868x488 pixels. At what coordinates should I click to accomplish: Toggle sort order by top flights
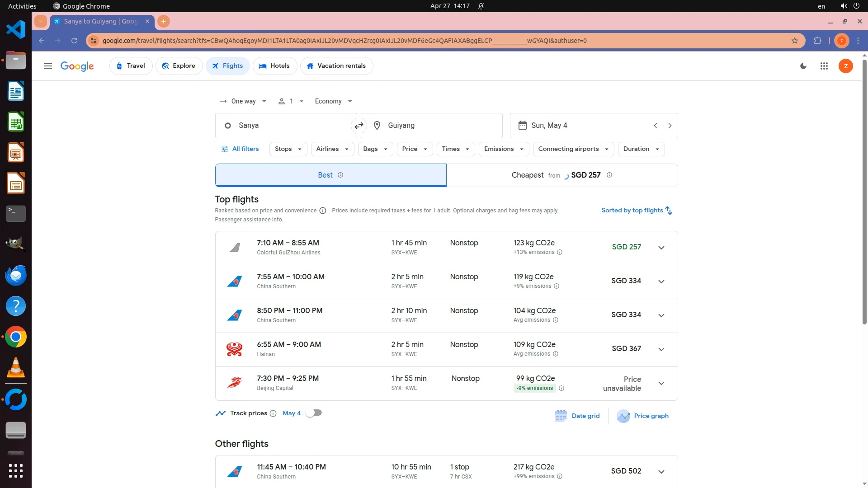coord(637,211)
